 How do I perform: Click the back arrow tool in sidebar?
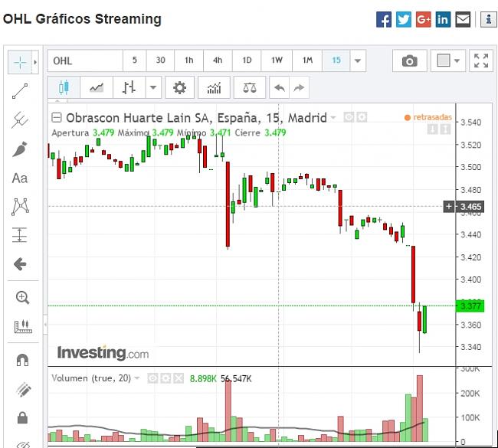tap(20, 264)
